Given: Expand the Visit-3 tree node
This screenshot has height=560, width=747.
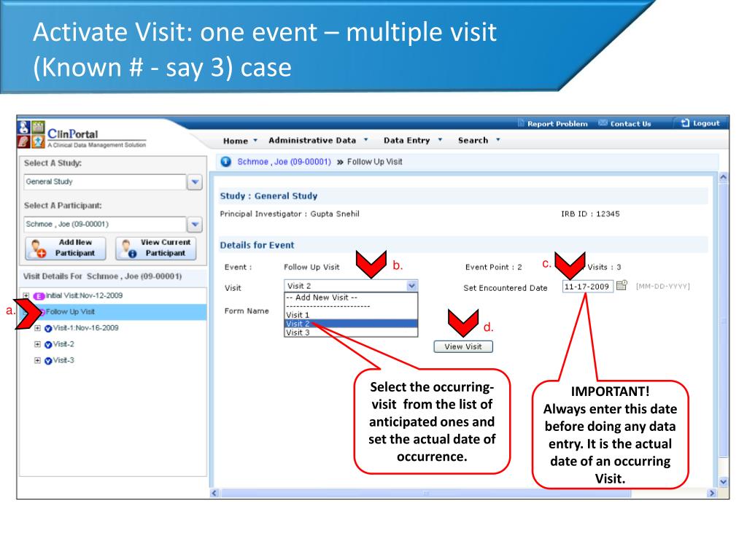Looking at the screenshot, I should [38, 360].
